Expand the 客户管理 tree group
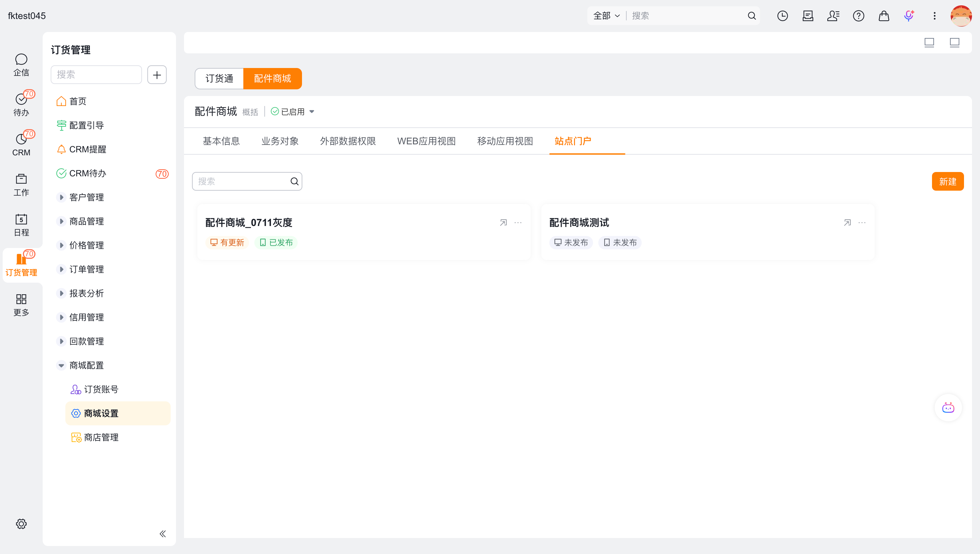980x554 pixels. pos(61,197)
